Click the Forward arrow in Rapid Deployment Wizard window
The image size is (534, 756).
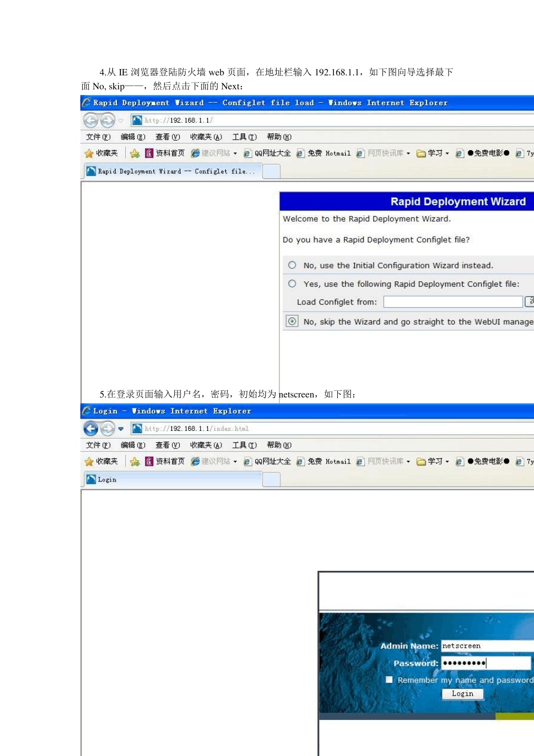click(x=107, y=120)
